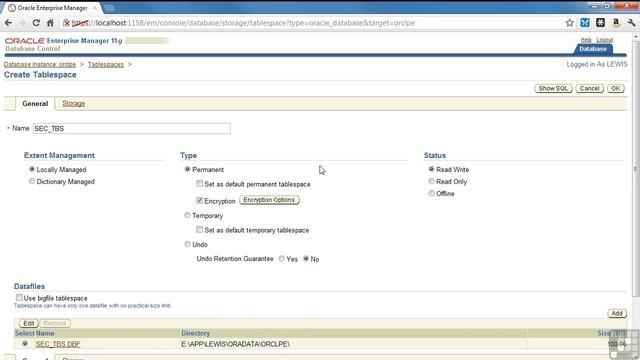Check Set as default temporary tablespace
This screenshot has width=640, height=360.
200,230
